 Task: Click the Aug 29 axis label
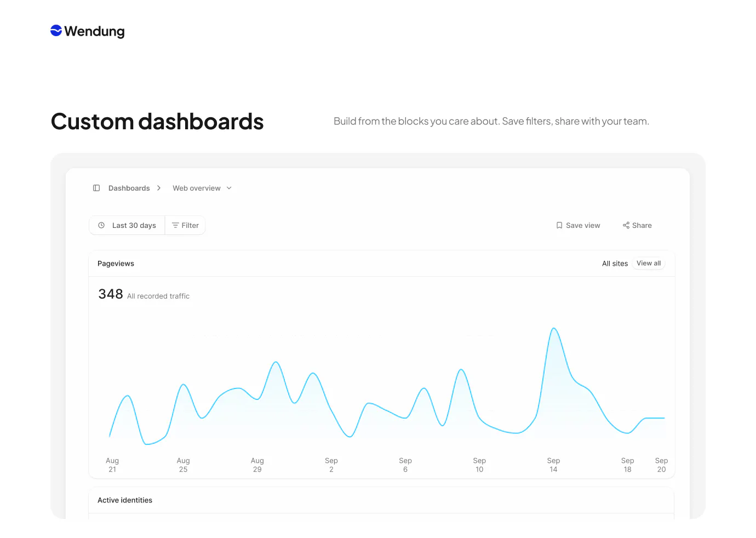click(x=257, y=465)
